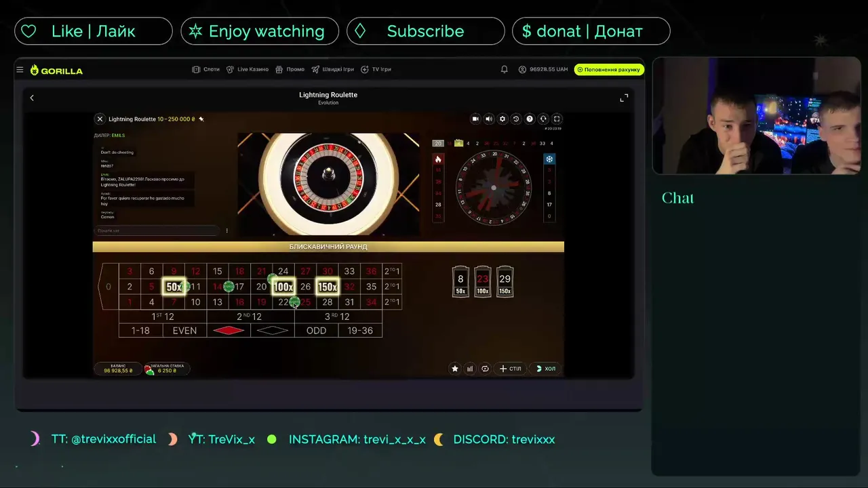Open notifications bell icon
Image resolution: width=868 pixels, height=488 pixels.
(x=504, y=69)
